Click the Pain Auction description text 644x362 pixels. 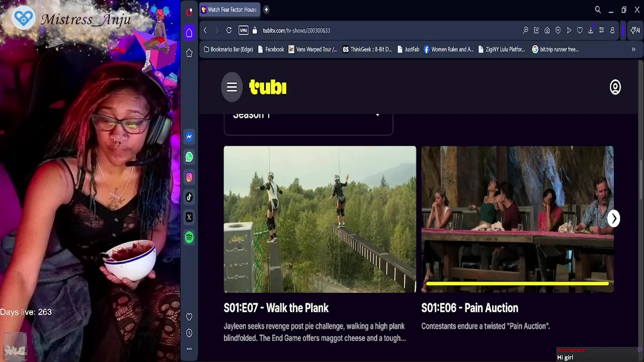click(486, 326)
